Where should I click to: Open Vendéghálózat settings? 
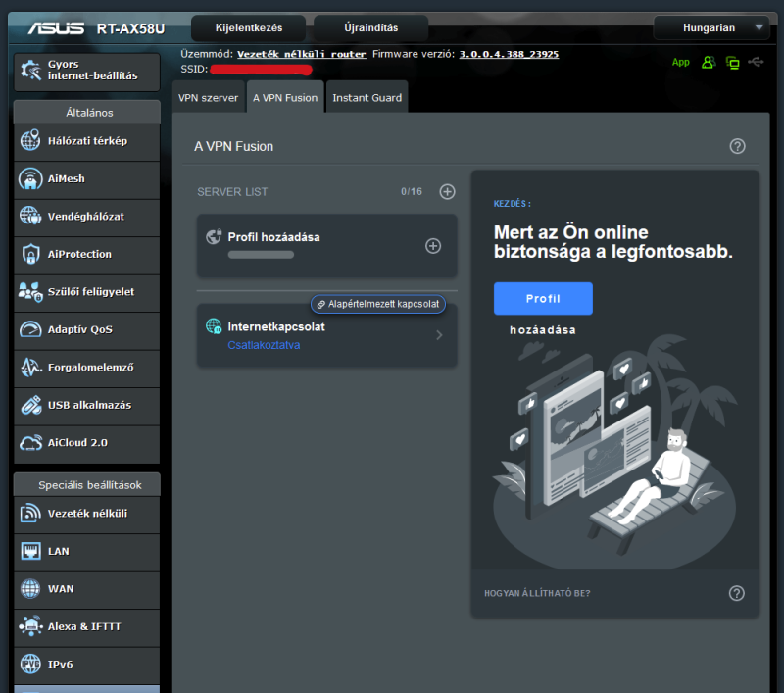[x=87, y=217]
